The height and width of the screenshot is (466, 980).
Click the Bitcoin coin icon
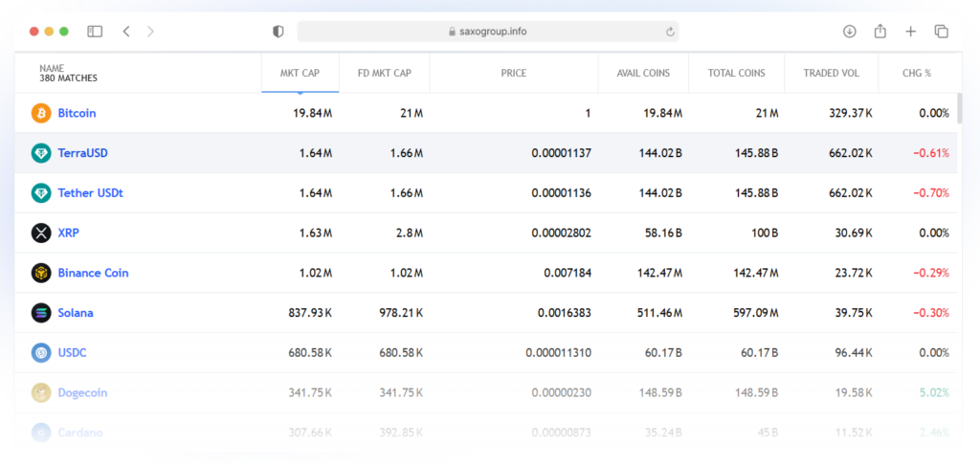click(41, 113)
